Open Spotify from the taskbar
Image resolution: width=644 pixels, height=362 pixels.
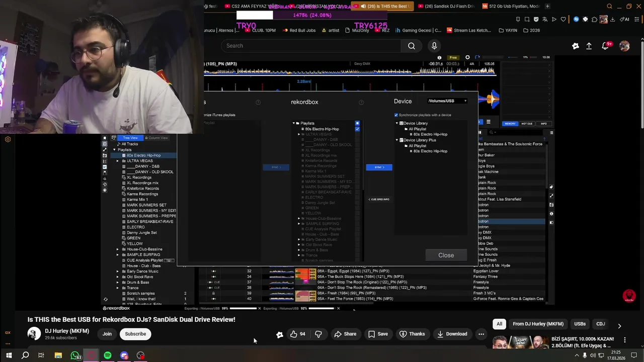tap(108, 355)
